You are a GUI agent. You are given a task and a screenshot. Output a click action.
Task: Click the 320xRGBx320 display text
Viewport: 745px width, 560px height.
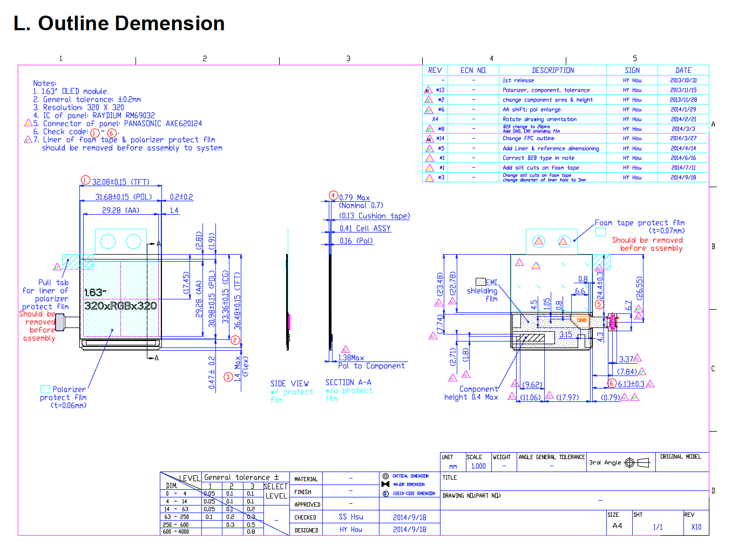[x=120, y=306]
